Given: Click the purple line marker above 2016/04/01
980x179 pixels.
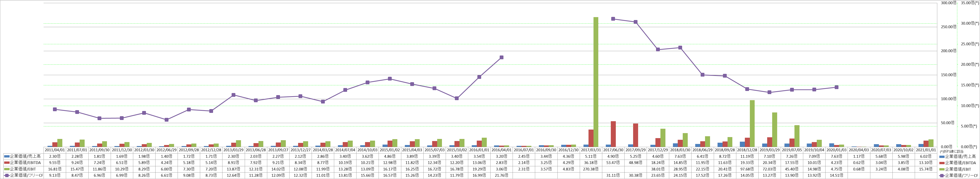Looking at the screenshot, I should tap(501, 58).
